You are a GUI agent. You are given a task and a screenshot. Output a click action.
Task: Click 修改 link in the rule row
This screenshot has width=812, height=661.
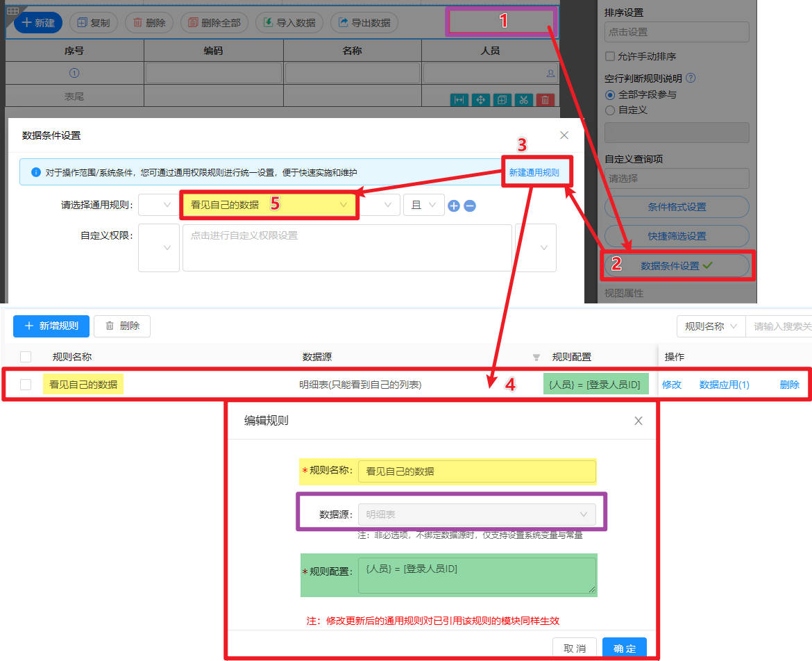671,385
